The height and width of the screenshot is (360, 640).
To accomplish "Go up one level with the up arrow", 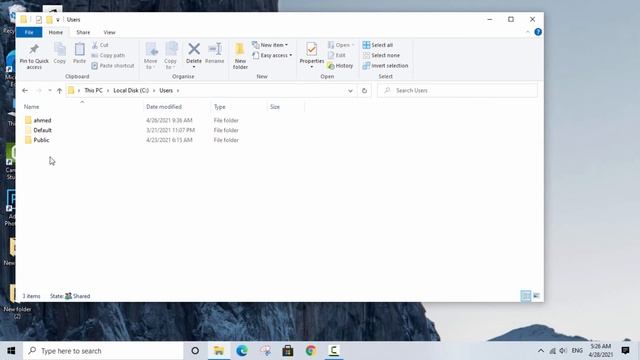I will point(59,91).
